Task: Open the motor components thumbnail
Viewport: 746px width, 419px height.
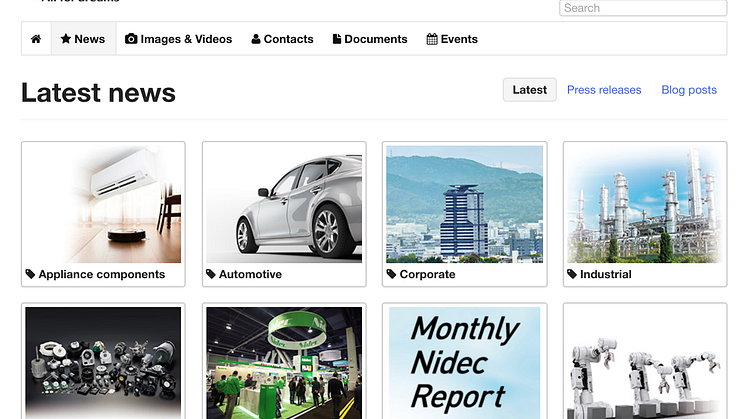Action: click(103, 363)
